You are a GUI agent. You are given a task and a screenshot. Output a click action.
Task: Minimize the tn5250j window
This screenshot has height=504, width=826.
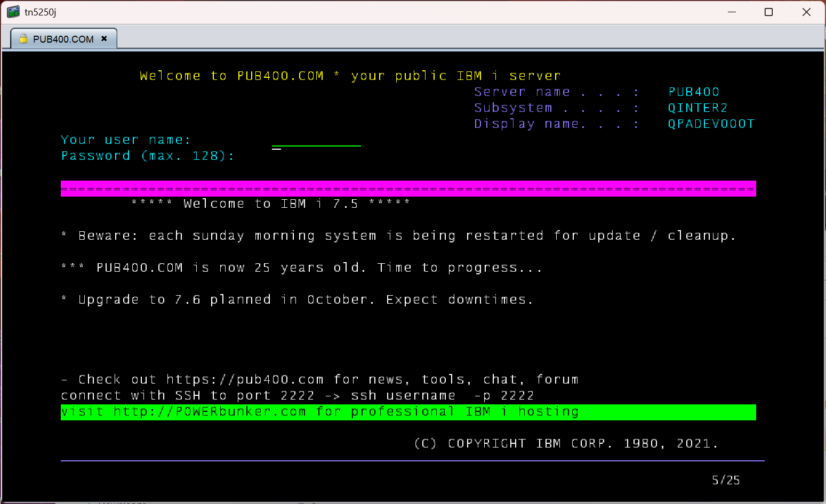point(732,12)
